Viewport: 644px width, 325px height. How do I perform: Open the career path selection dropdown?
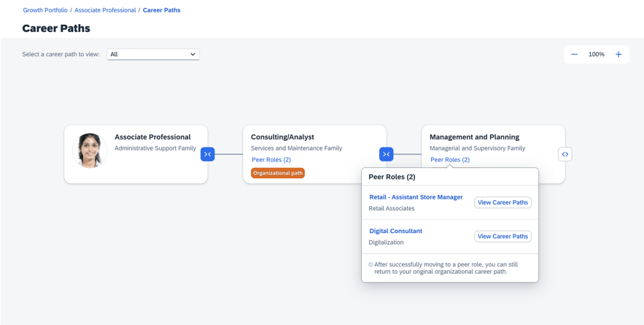[153, 54]
